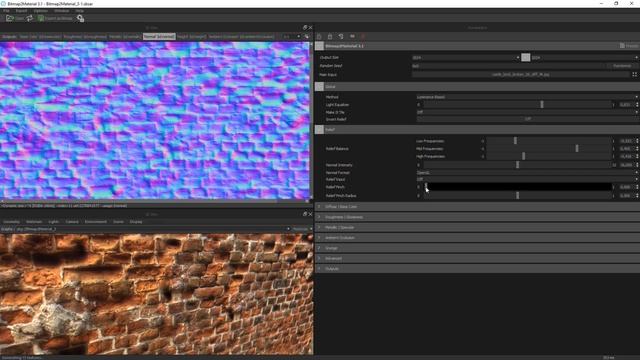Close the 2D view panel
This screenshot has height=360, width=640.
pos(310,27)
